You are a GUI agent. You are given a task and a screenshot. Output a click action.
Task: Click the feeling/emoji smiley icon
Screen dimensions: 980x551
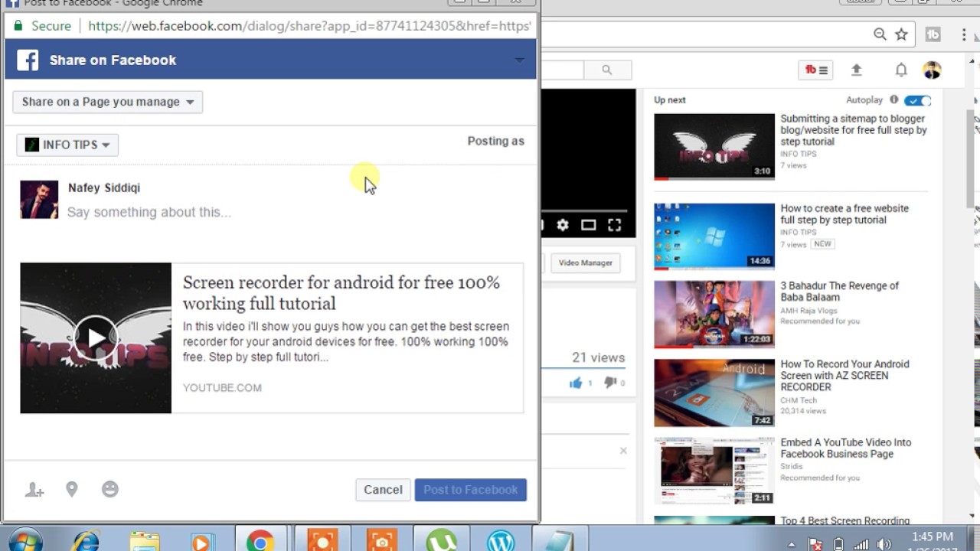coord(110,489)
